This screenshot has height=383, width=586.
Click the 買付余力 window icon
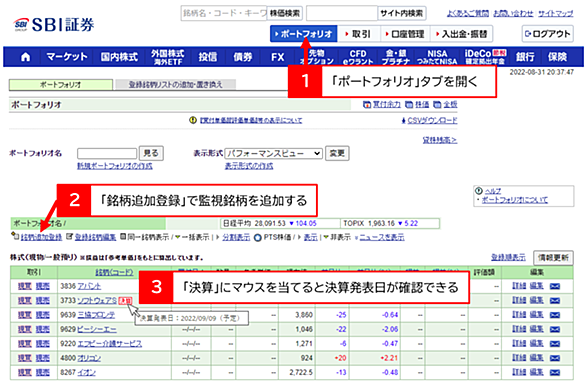pos(367,105)
